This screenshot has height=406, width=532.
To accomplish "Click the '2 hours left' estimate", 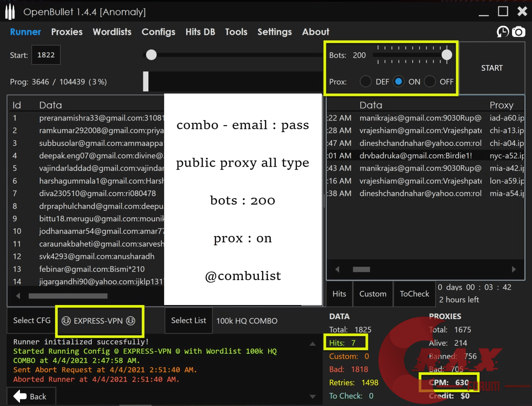I will [x=459, y=300].
